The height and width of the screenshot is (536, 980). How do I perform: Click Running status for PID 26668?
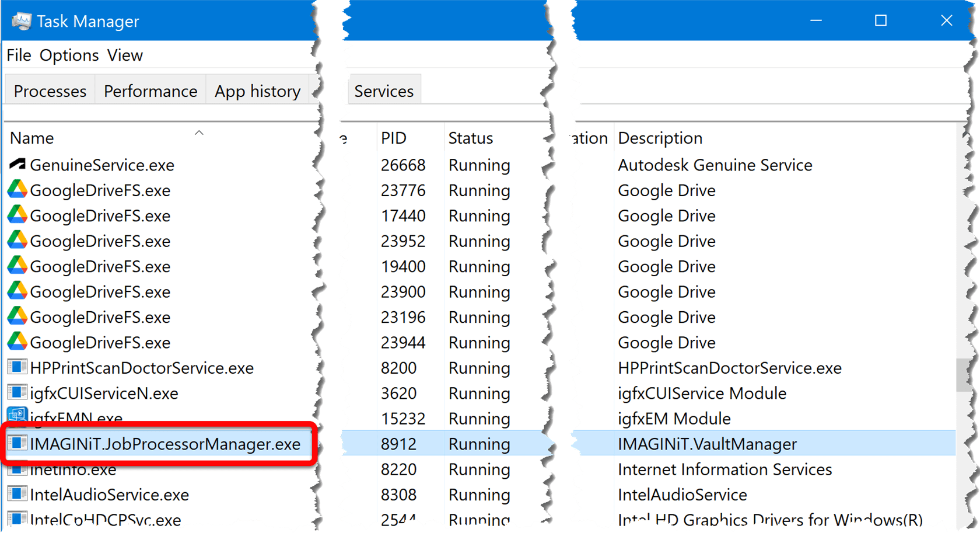click(479, 165)
